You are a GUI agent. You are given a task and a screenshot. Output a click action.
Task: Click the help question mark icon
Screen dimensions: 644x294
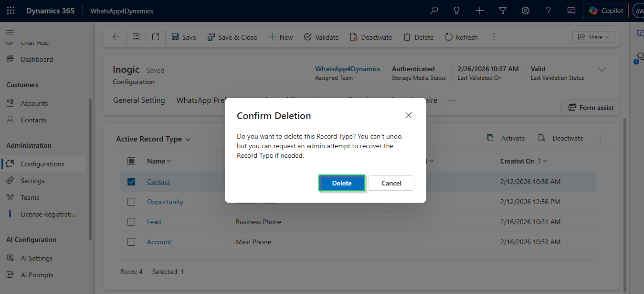click(549, 11)
